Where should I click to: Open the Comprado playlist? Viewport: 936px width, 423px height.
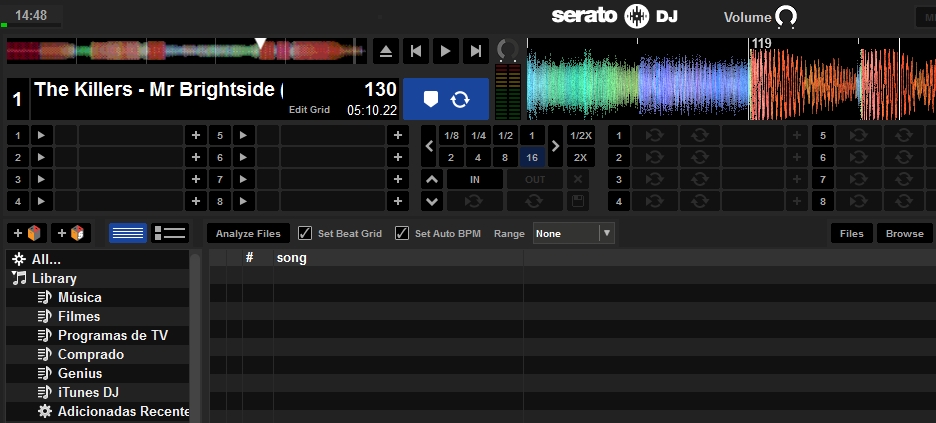[98, 354]
